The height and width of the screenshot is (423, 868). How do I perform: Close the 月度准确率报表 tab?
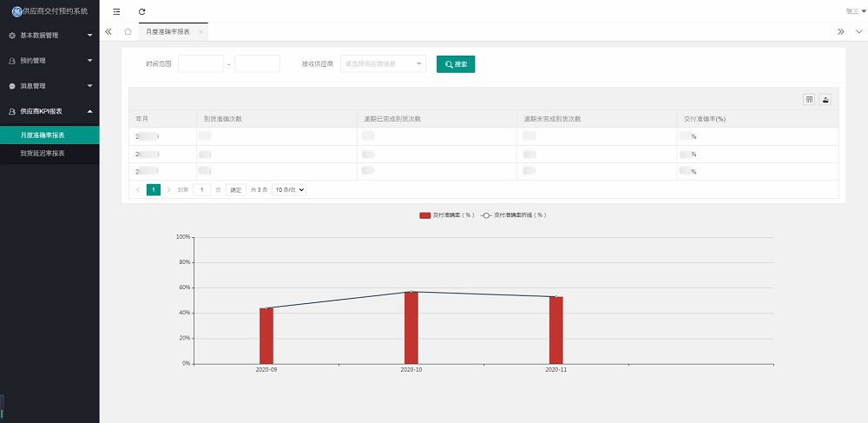pos(201,31)
